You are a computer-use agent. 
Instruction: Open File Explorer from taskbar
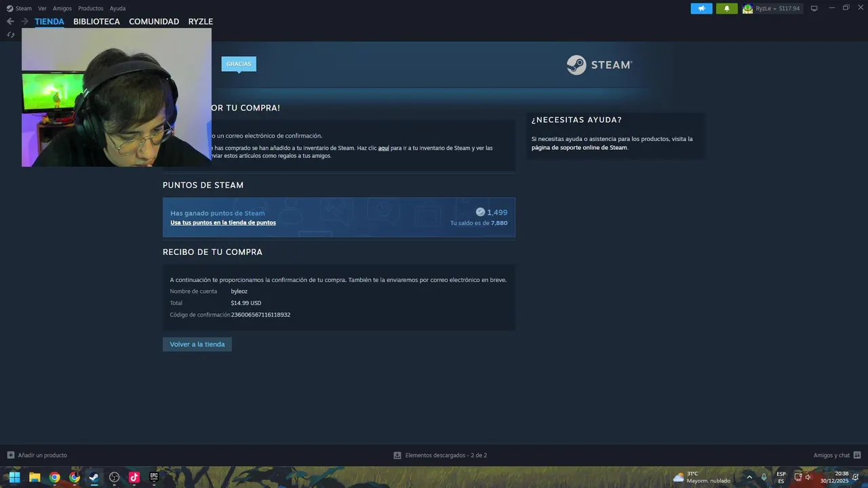pyautogui.click(x=35, y=477)
